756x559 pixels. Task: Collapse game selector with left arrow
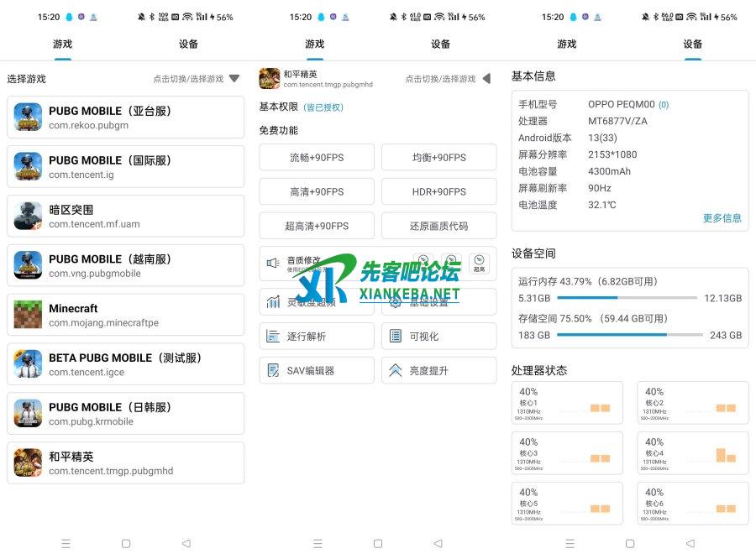click(486, 79)
